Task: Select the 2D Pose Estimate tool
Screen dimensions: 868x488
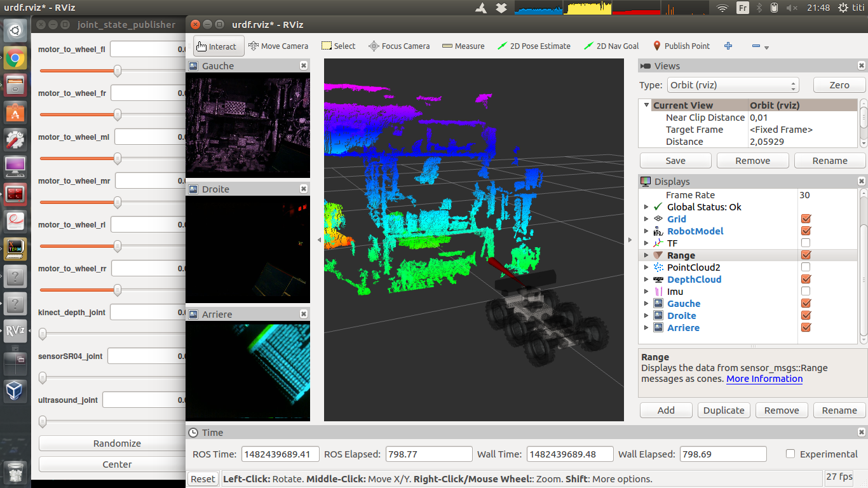Action: click(534, 46)
